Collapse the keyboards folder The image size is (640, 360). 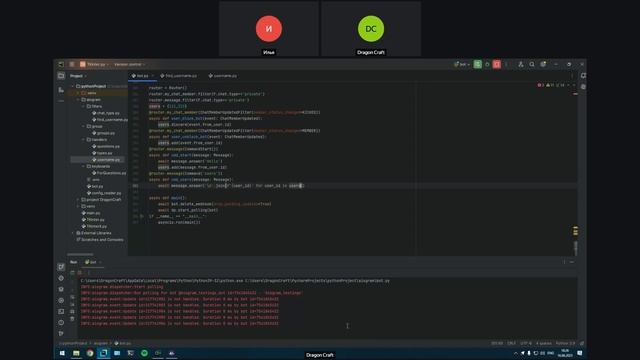pyautogui.click(x=84, y=167)
